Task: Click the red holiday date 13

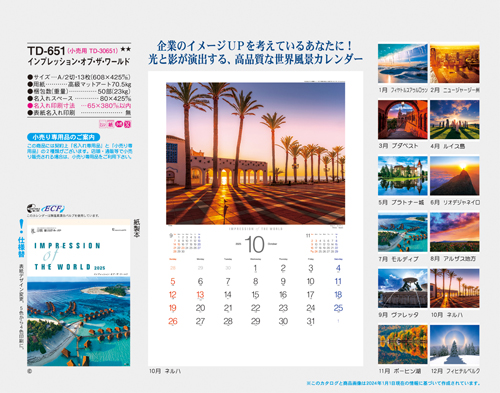Action: tap(200, 295)
